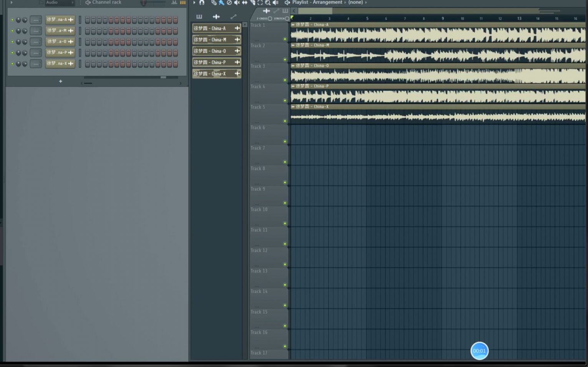Click waveform icon on China-A picker clip
This screenshot has width=588, height=367.
point(237,28)
